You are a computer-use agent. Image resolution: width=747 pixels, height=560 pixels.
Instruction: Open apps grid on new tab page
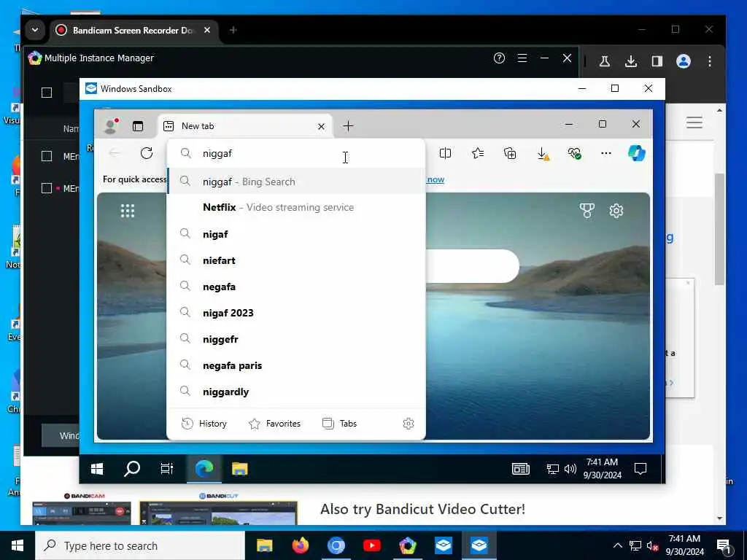point(128,211)
